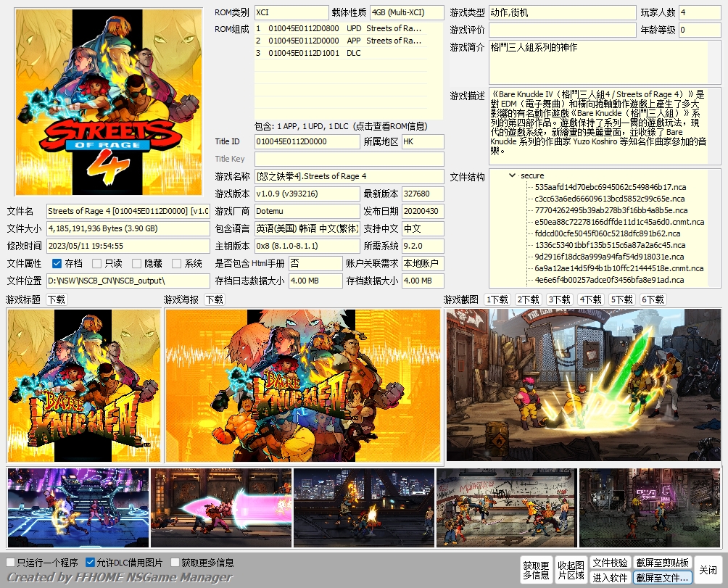The image size is (728, 588).
Task: Click 下载 button next to 游戏标题
Action: coord(57,300)
